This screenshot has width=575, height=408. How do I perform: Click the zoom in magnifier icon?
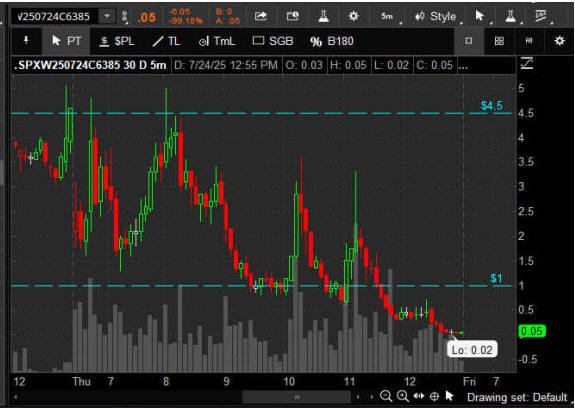pyautogui.click(x=403, y=396)
